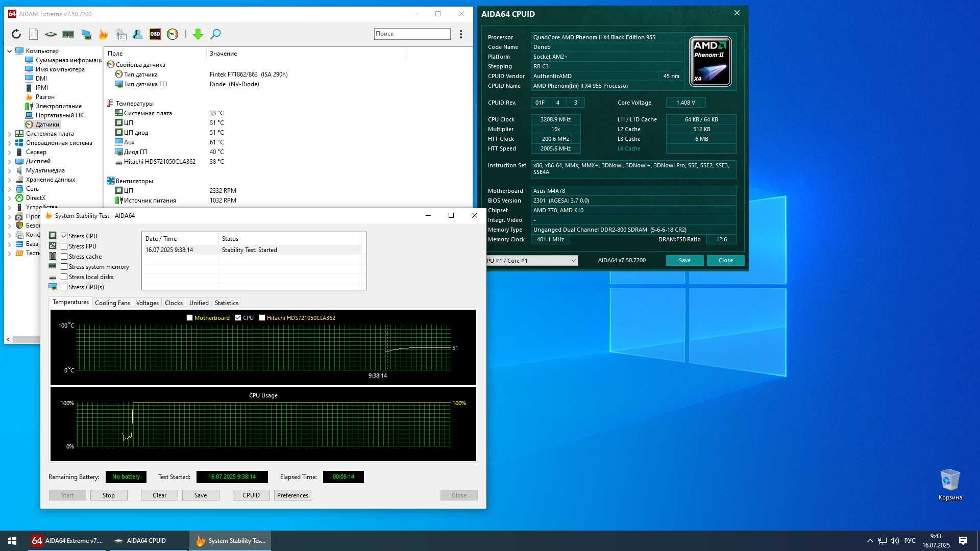Open the three-dot menu in AIDA64 toolbar
Screen dimensions: 980x551
[461, 34]
